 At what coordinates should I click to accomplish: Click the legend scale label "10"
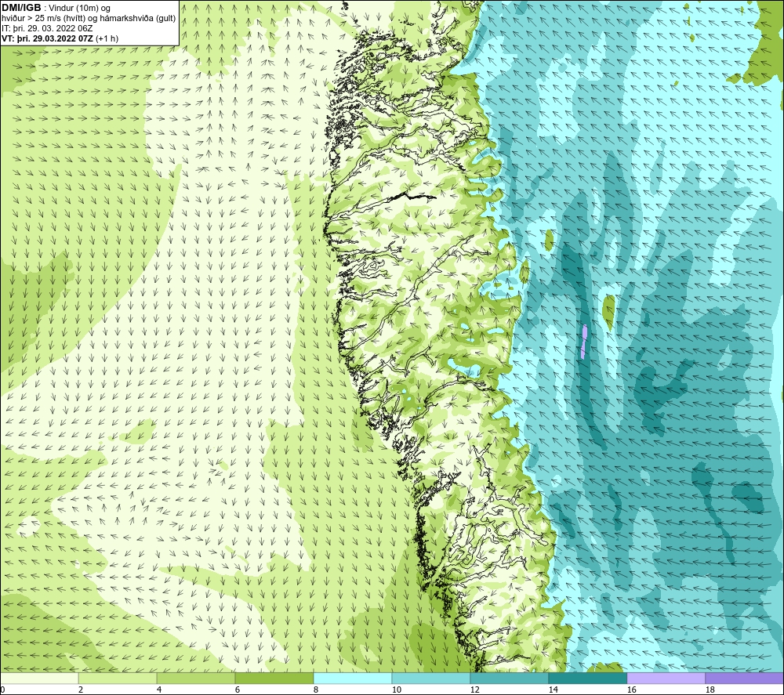396,690
